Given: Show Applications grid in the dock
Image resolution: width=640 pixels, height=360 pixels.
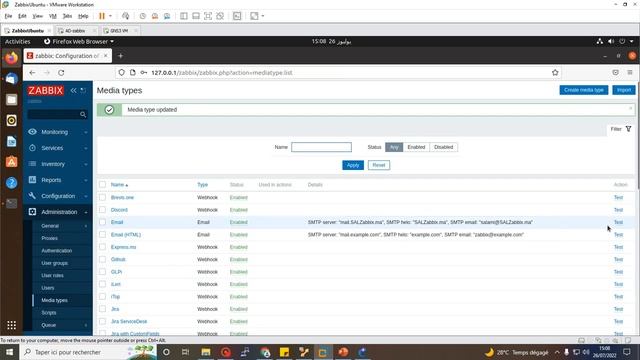Looking at the screenshot, I should click(11, 325).
